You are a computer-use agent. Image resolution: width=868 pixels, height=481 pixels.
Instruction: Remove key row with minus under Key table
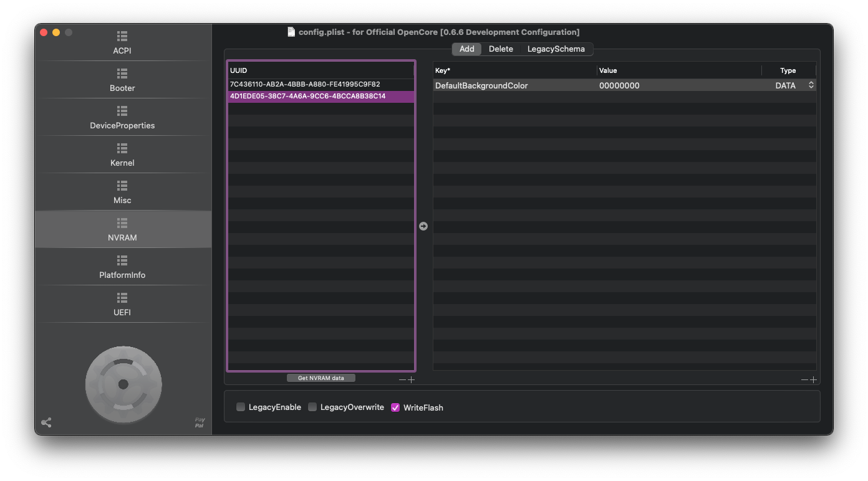click(x=804, y=379)
